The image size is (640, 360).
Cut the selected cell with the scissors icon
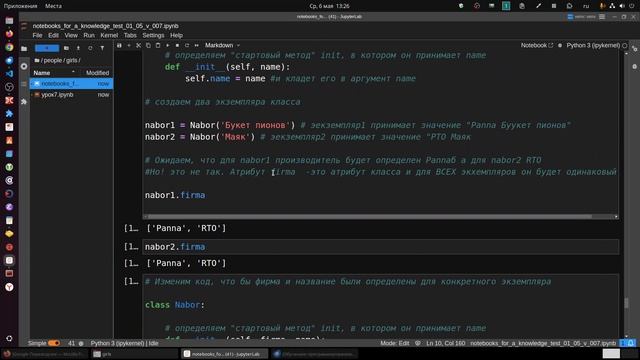(x=138, y=45)
